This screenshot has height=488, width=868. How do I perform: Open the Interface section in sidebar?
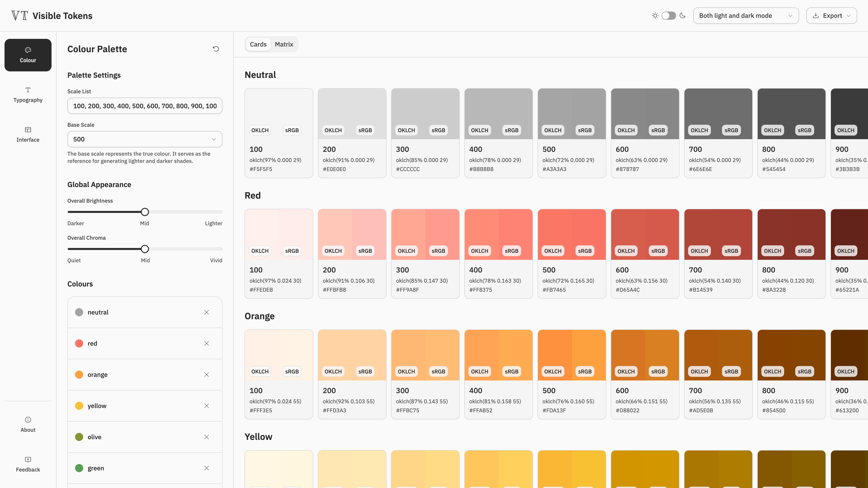(x=28, y=134)
